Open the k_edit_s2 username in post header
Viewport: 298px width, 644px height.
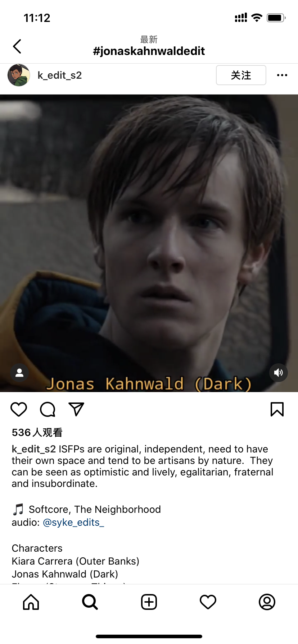point(60,75)
